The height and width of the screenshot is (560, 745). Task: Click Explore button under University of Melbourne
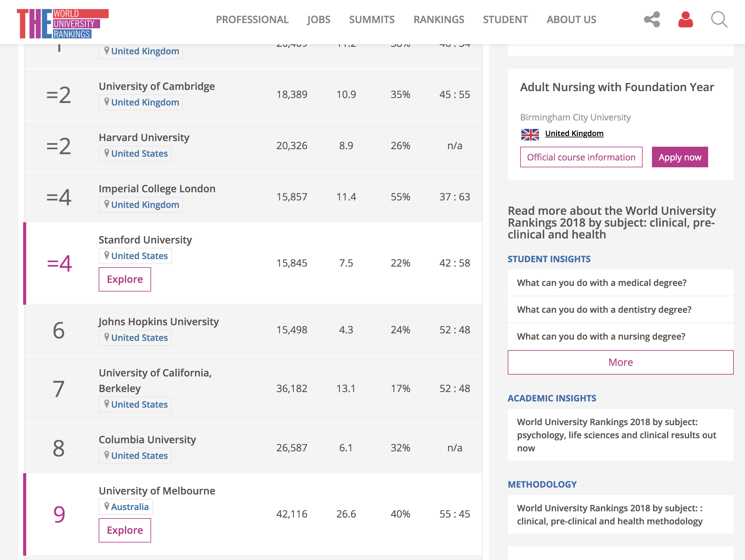pyautogui.click(x=125, y=530)
